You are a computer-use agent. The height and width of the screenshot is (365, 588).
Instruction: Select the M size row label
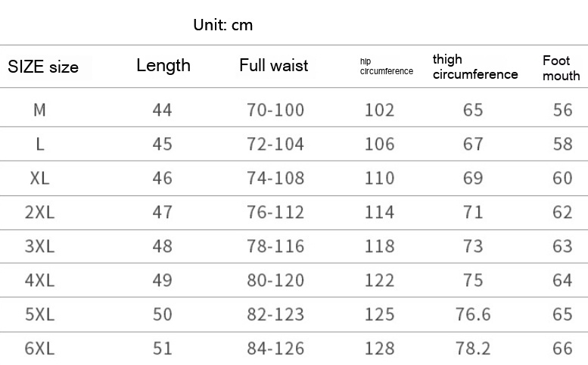(x=40, y=110)
